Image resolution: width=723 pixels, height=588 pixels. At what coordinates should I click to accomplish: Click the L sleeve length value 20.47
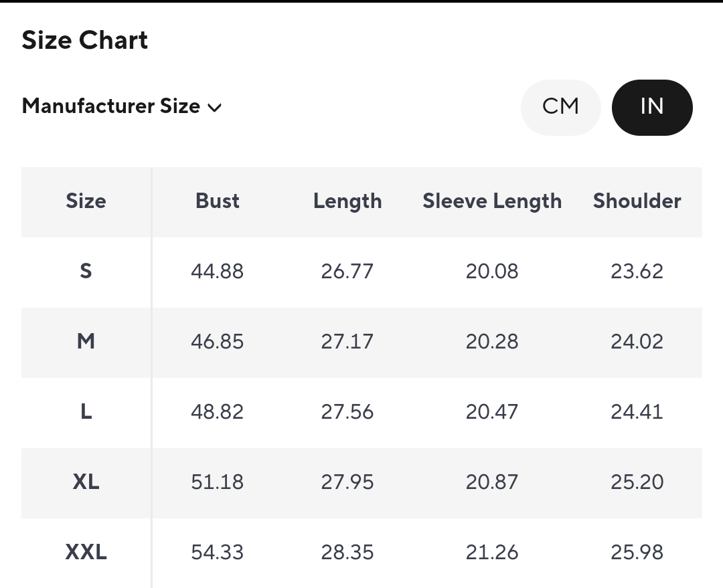(492, 412)
